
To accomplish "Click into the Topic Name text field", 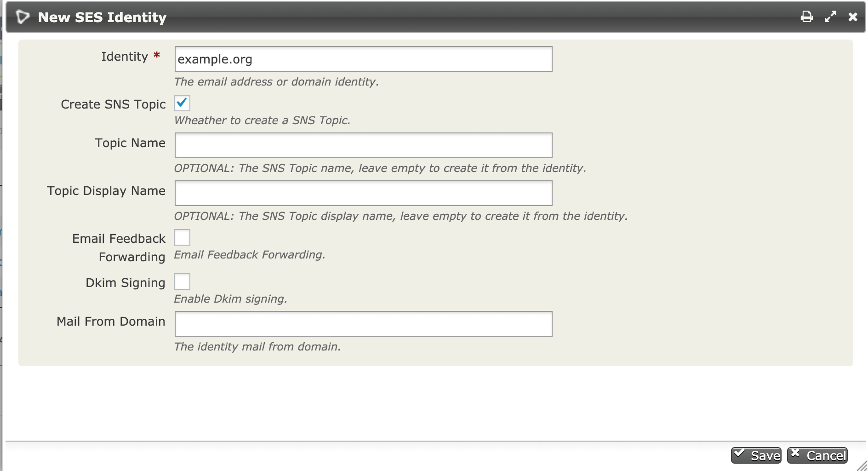I will [363, 145].
